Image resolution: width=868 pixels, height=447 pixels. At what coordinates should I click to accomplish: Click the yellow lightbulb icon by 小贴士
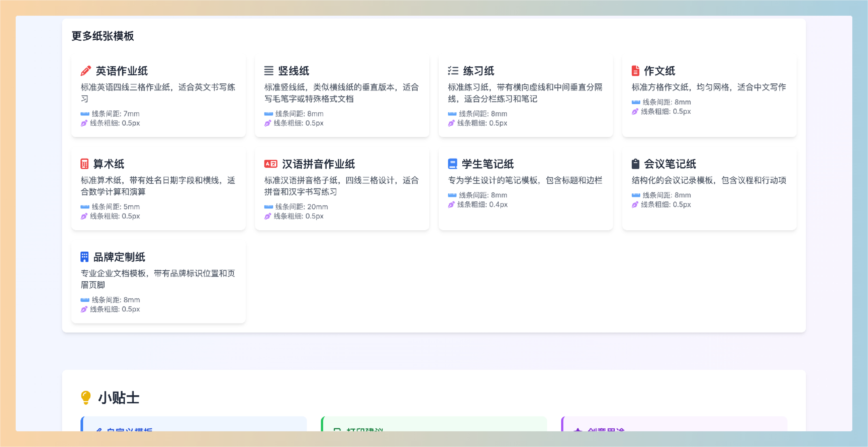coord(86,398)
